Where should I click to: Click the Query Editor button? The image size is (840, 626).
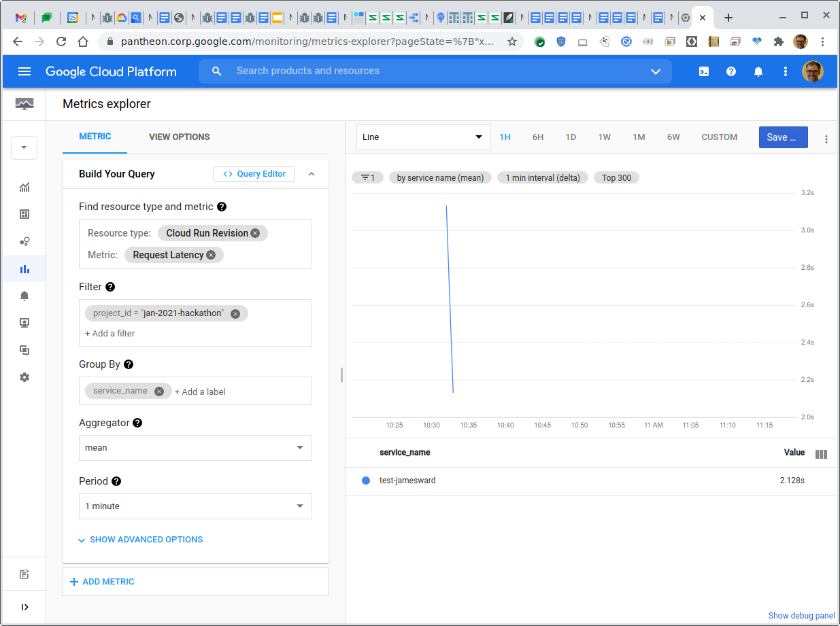coord(254,174)
